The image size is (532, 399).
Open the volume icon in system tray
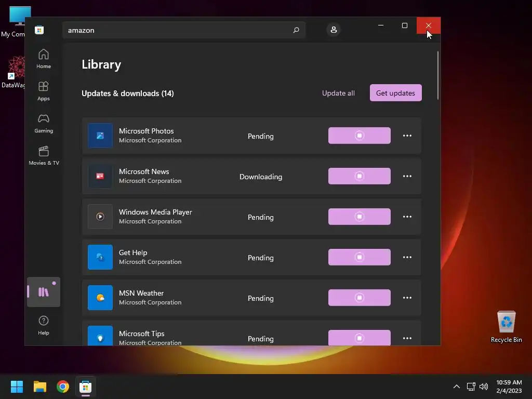tap(484, 387)
